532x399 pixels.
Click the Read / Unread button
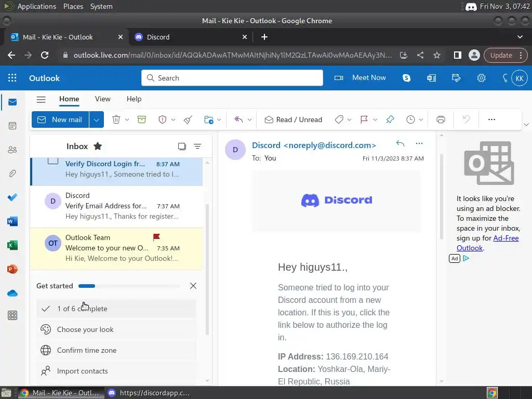(x=294, y=119)
